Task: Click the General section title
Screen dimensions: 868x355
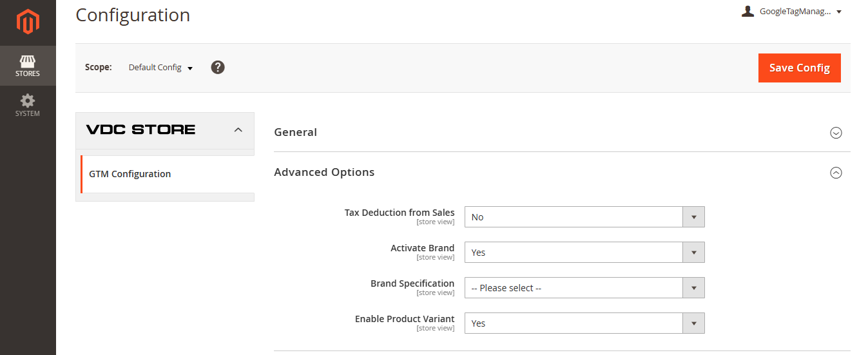Action: tap(295, 132)
